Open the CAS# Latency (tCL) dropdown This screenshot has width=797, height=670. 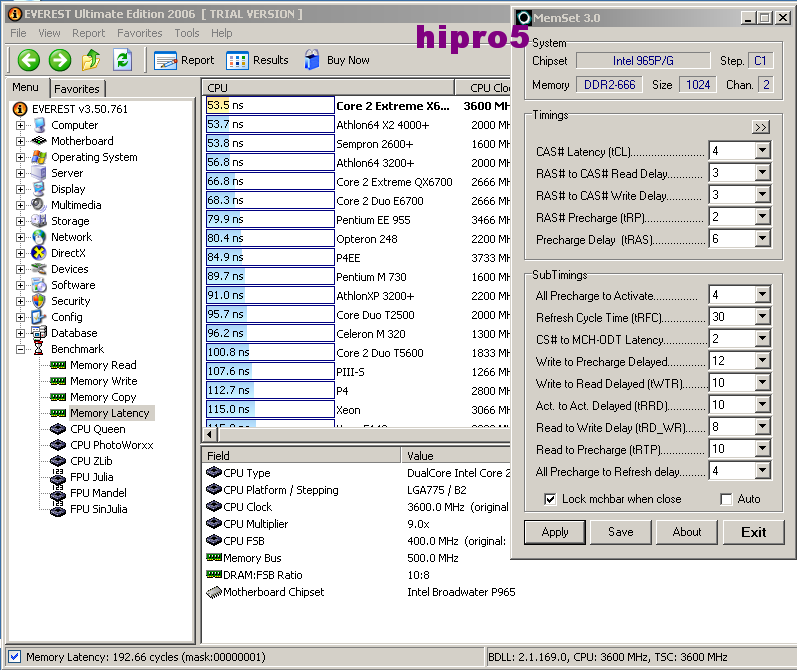coord(762,150)
